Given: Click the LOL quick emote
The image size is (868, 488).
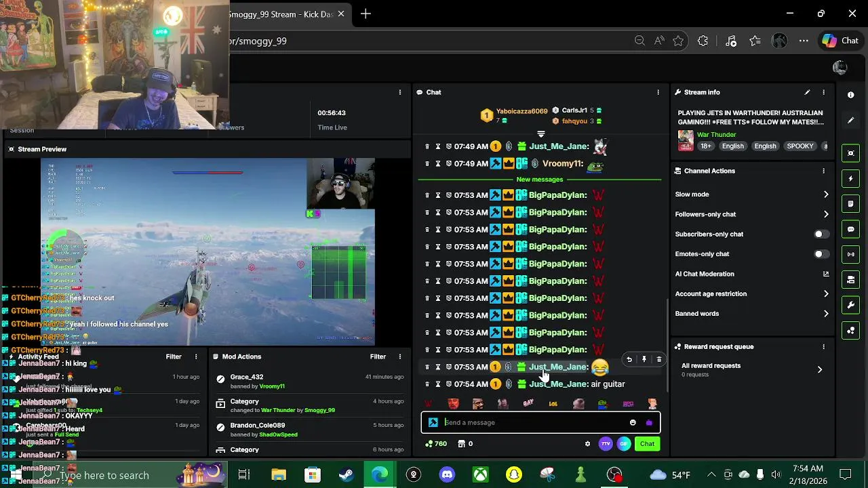Looking at the screenshot, I should pyautogui.click(x=553, y=404).
